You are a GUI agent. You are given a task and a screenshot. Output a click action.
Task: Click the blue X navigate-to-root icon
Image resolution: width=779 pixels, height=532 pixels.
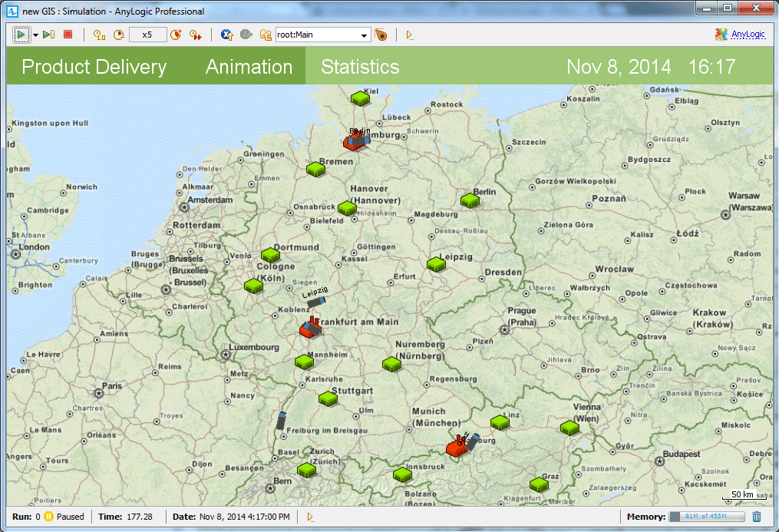coord(226,35)
